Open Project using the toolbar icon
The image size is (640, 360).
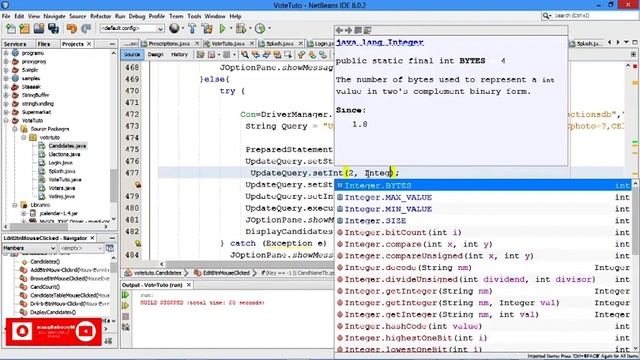39,29
